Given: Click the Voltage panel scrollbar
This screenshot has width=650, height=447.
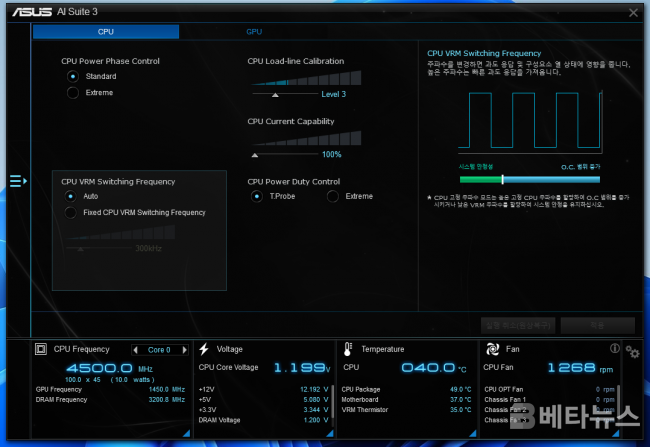Looking at the screenshot, I should click(x=332, y=403).
